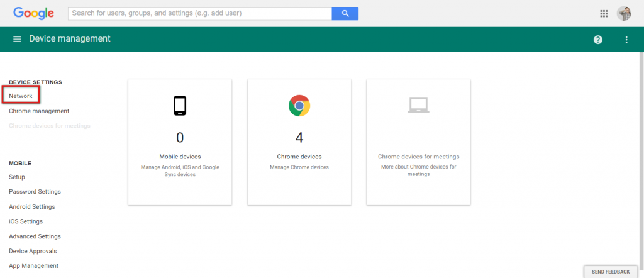Open the hamburger main menu
The height and width of the screenshot is (278, 644).
[17, 39]
